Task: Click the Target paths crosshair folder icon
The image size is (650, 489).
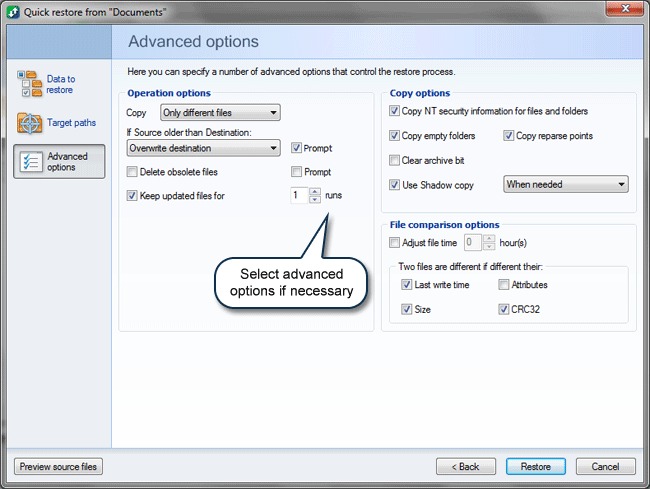Action: 29,123
